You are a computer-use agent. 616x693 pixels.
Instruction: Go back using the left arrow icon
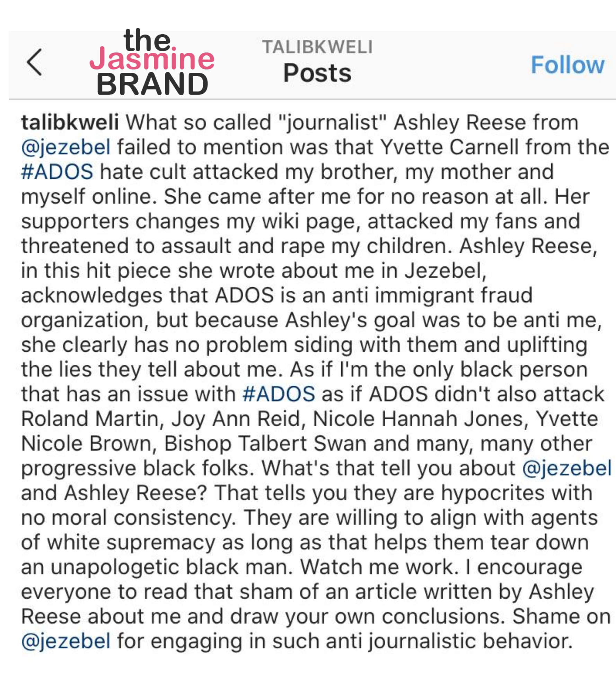[34, 62]
